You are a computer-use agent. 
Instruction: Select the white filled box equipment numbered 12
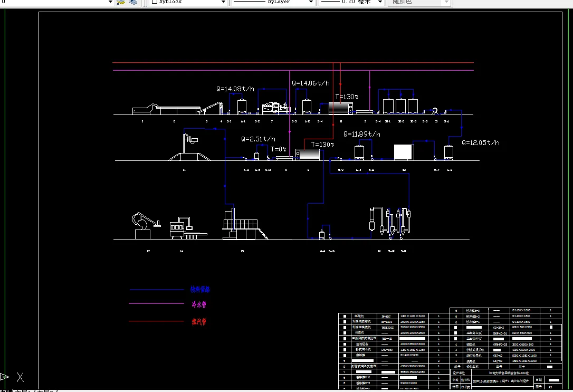pos(404,152)
